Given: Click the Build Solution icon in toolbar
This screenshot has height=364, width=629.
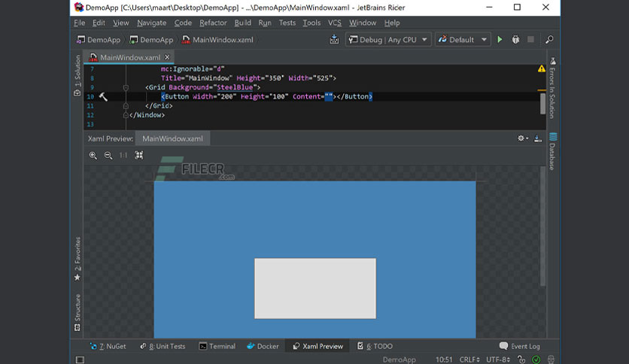Looking at the screenshot, I should (x=334, y=39).
